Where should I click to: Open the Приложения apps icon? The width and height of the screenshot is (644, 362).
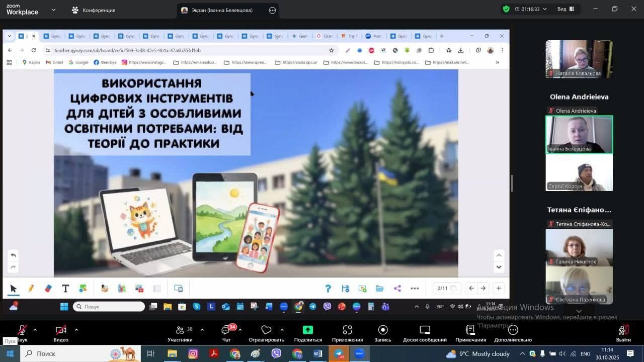tap(347, 330)
